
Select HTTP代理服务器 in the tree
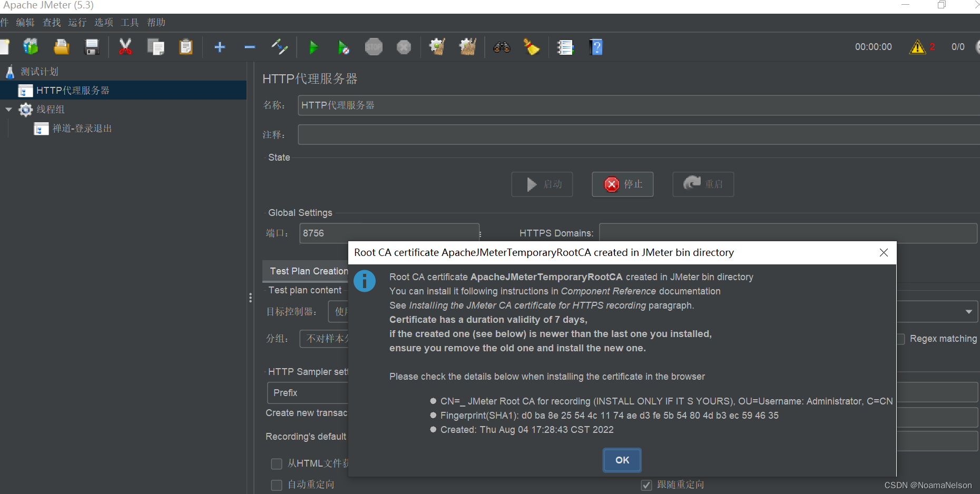pyautogui.click(x=73, y=91)
